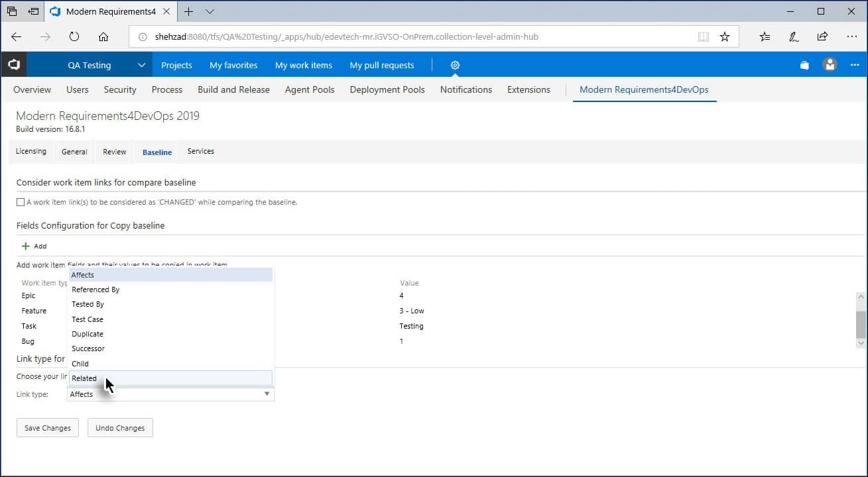Image resolution: width=868 pixels, height=477 pixels.
Task: Open the user profile avatar
Action: tap(830, 65)
